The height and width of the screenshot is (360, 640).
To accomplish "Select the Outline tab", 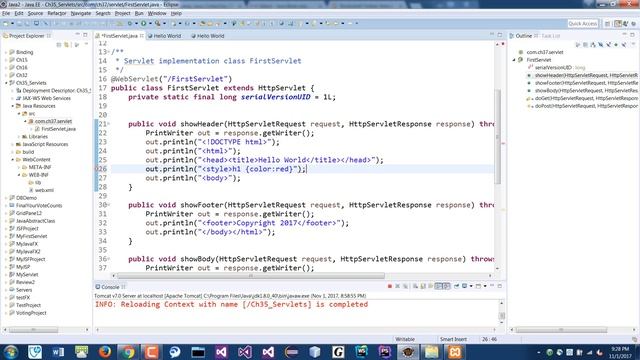I will click(524, 36).
